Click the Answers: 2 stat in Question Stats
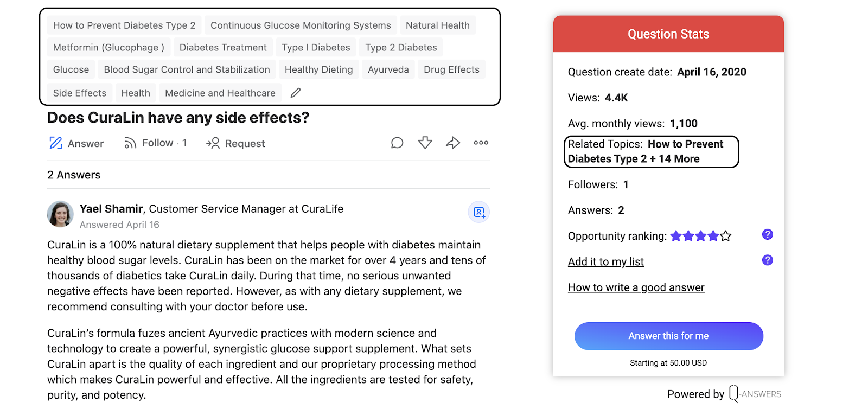Viewport: 868px width, 409px height. coord(596,210)
